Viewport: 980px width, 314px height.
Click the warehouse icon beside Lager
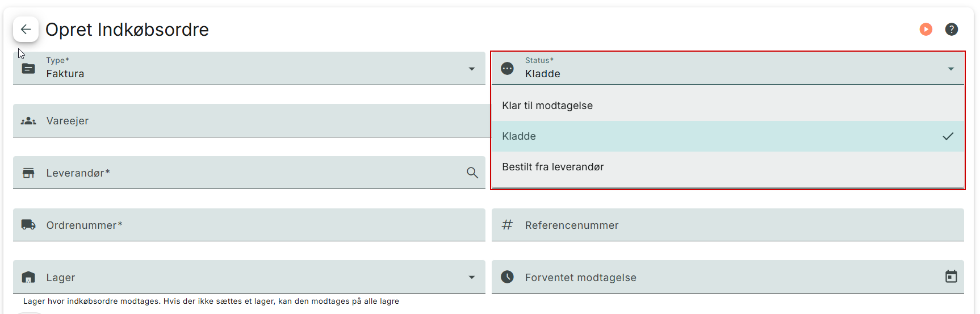click(28, 277)
